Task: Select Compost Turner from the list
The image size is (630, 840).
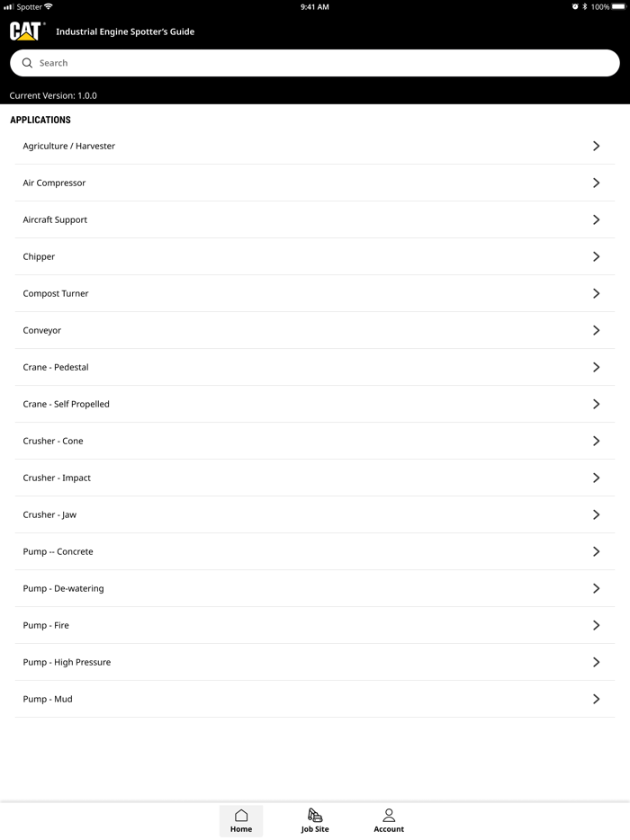Action: point(56,293)
